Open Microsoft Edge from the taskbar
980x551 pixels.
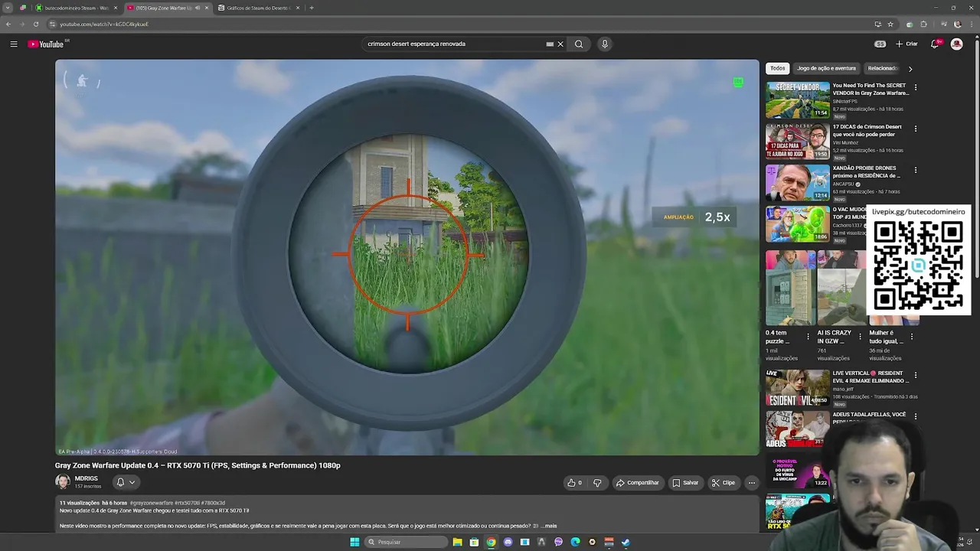point(575,542)
